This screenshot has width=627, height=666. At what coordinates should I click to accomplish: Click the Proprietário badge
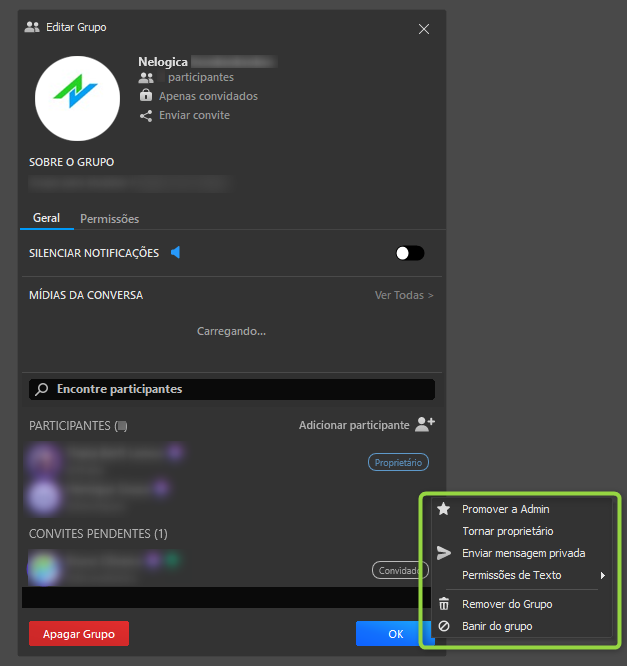coord(398,463)
